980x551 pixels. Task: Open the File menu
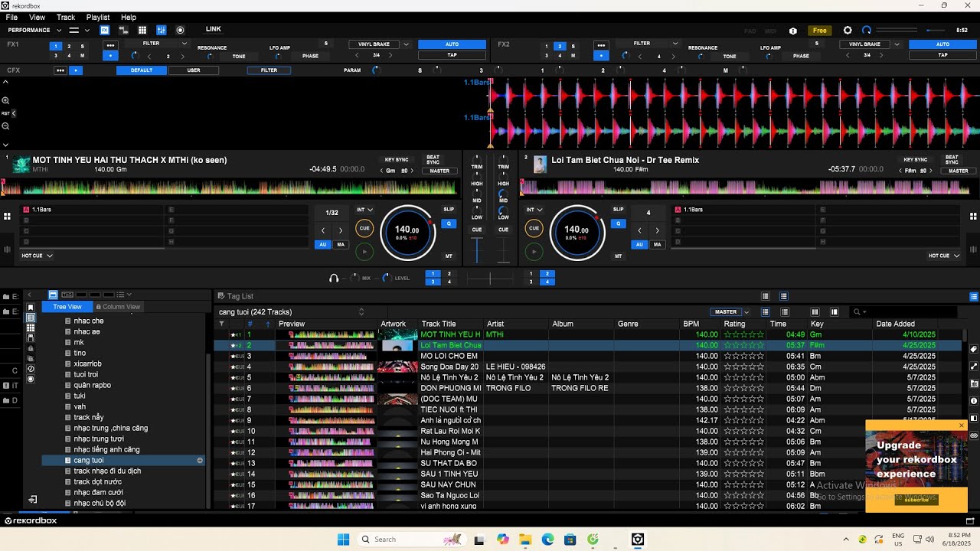[x=11, y=17]
